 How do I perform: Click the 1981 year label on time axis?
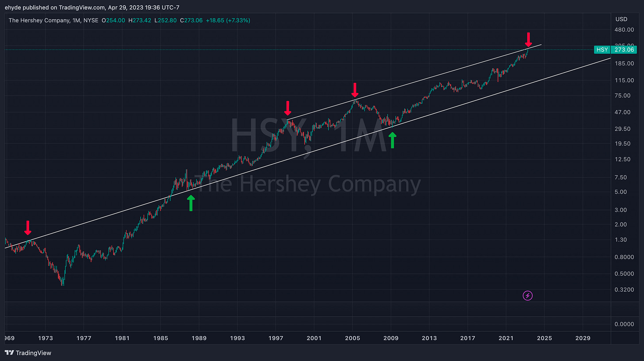[x=122, y=338]
